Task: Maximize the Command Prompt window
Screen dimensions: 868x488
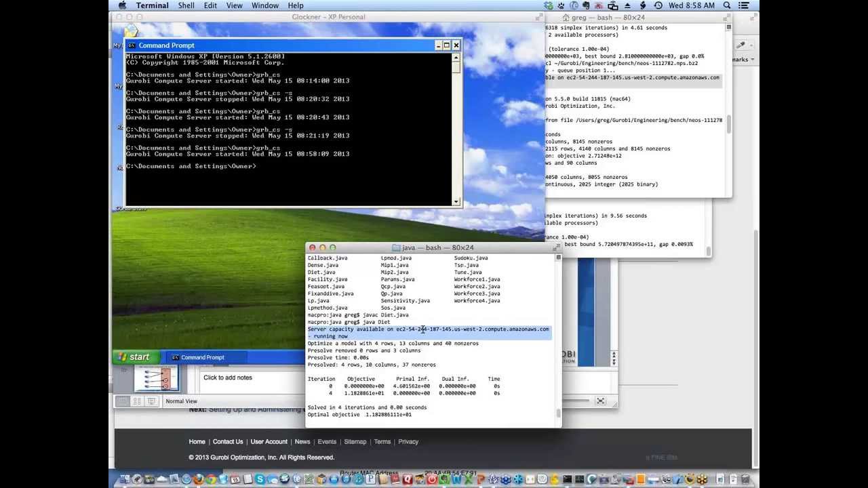Action: coord(447,45)
